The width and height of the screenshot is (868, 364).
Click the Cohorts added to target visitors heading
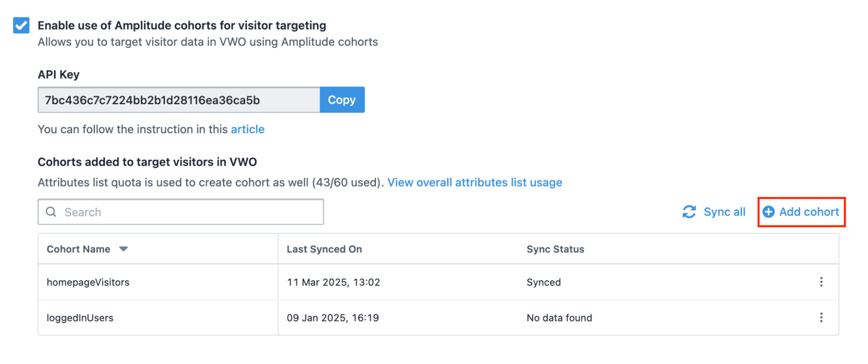tap(147, 162)
